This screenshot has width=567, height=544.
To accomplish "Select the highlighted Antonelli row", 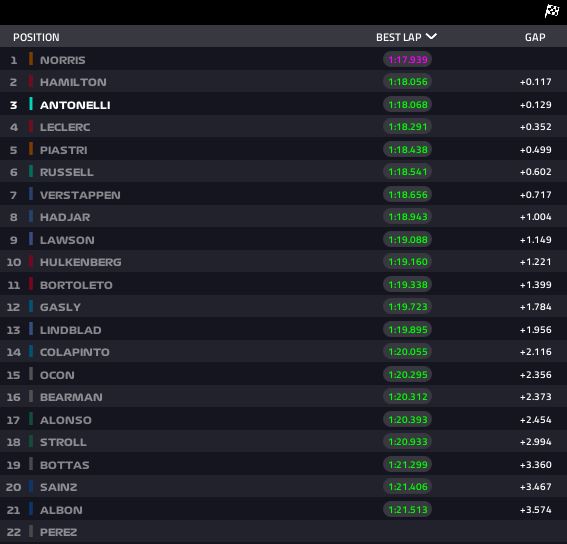I will pyautogui.click(x=284, y=104).
